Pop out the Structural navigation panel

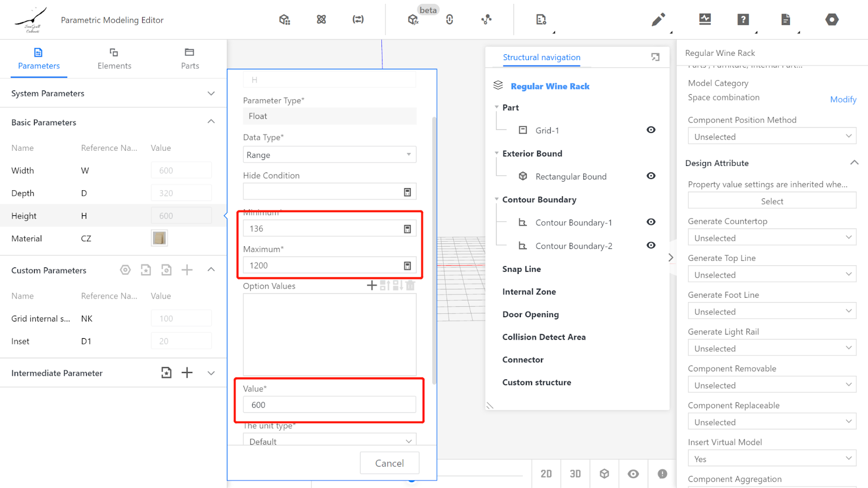tap(655, 57)
